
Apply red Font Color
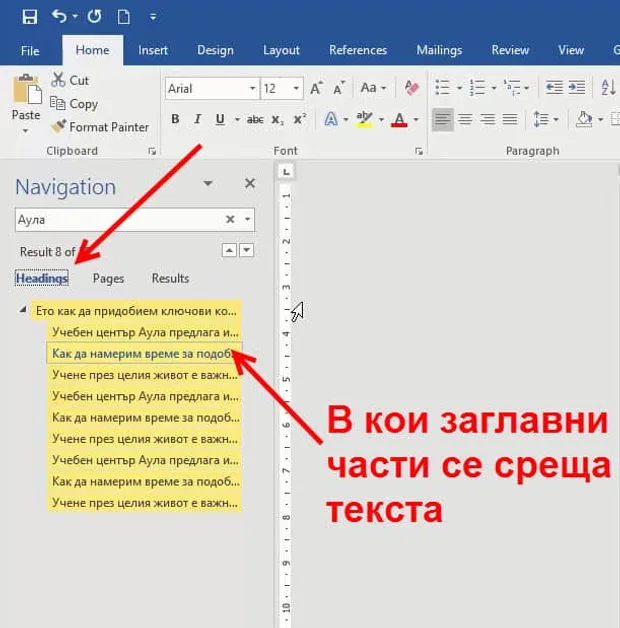(x=399, y=119)
